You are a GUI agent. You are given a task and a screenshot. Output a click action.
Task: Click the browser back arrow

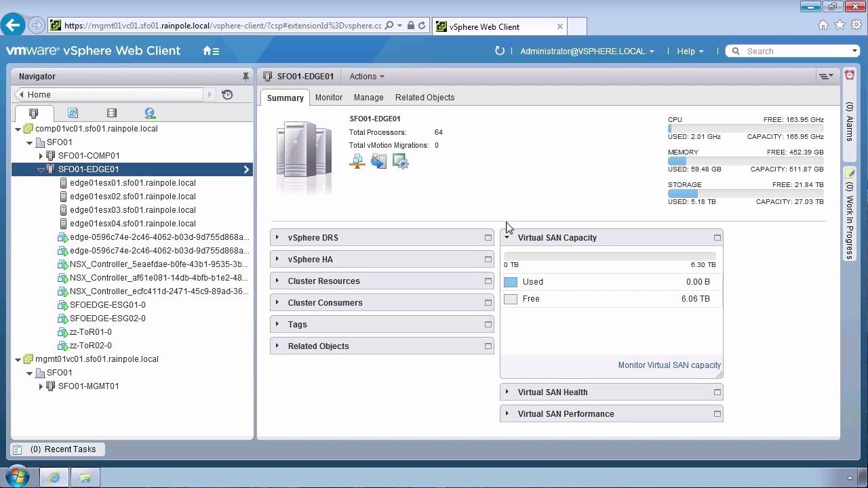coord(13,26)
